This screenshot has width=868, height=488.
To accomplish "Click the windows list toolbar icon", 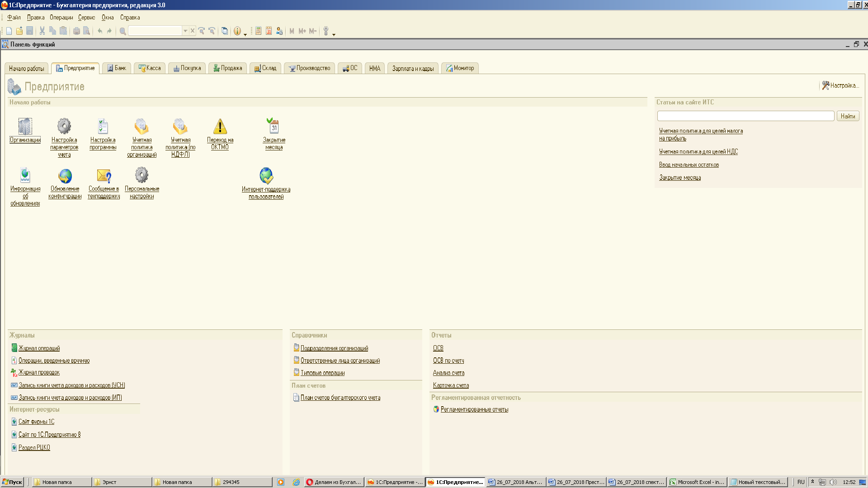I will (x=224, y=31).
